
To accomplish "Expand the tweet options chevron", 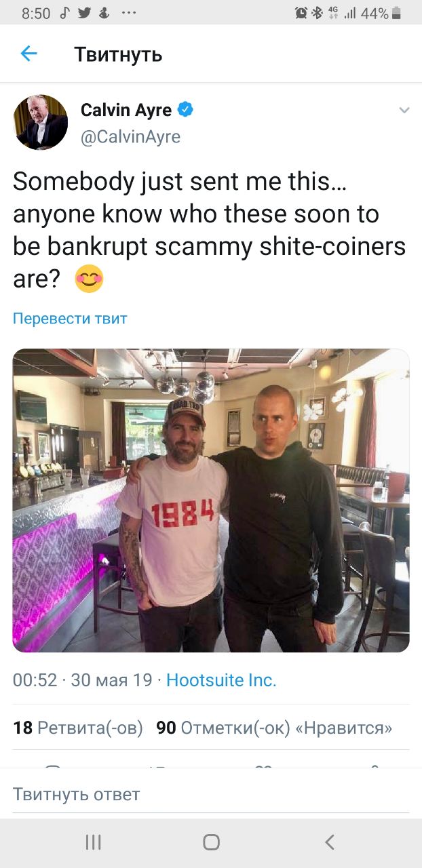I will tap(404, 110).
